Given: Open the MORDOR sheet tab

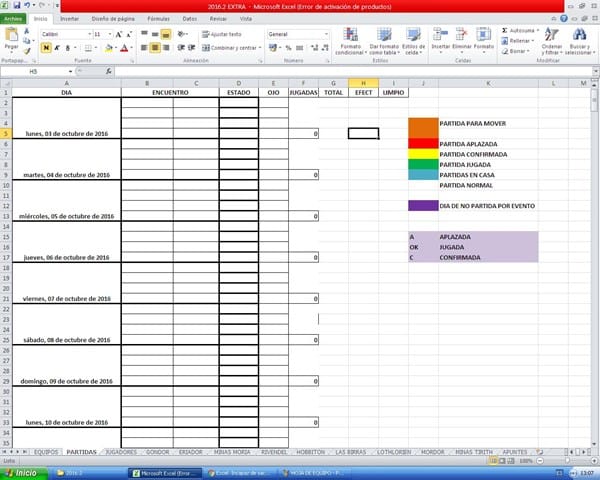Looking at the screenshot, I should (432, 452).
